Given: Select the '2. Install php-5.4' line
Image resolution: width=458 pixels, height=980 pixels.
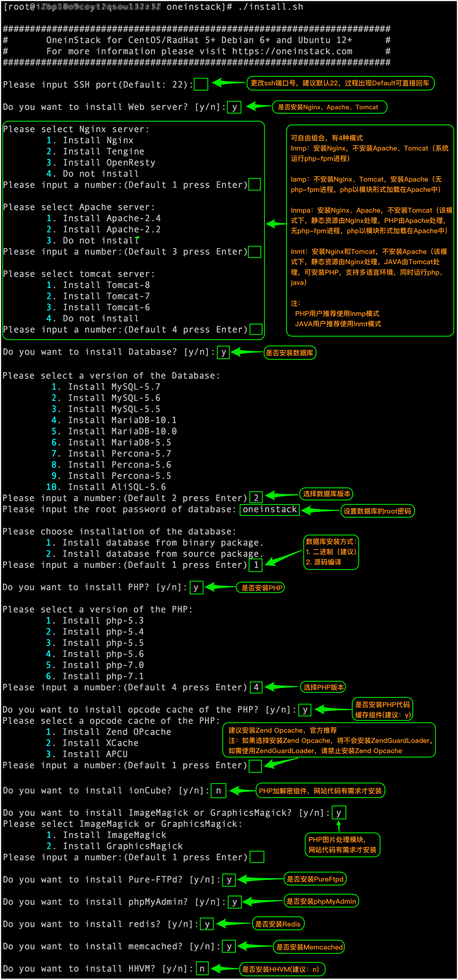Looking at the screenshot, I should [95, 632].
